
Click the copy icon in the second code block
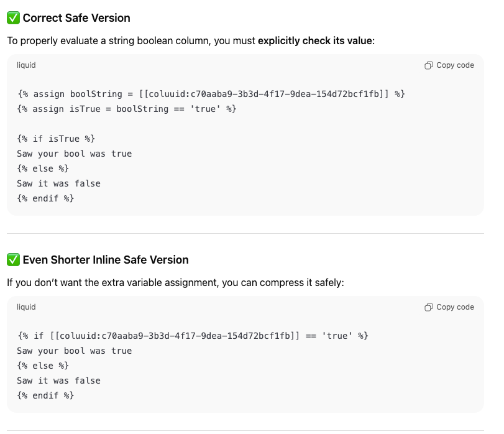(429, 307)
